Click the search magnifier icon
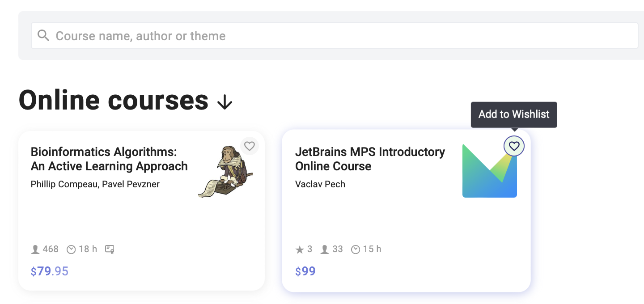This screenshot has width=644, height=304. 43,35
